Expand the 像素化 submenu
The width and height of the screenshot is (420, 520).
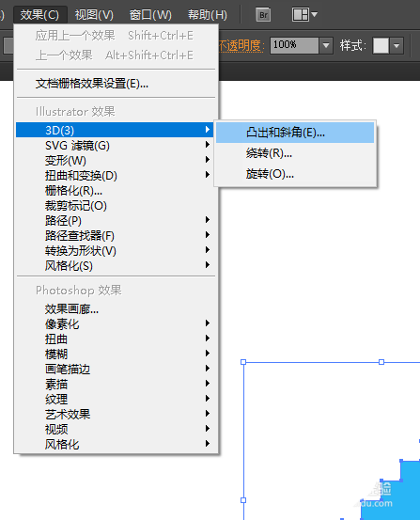116,324
